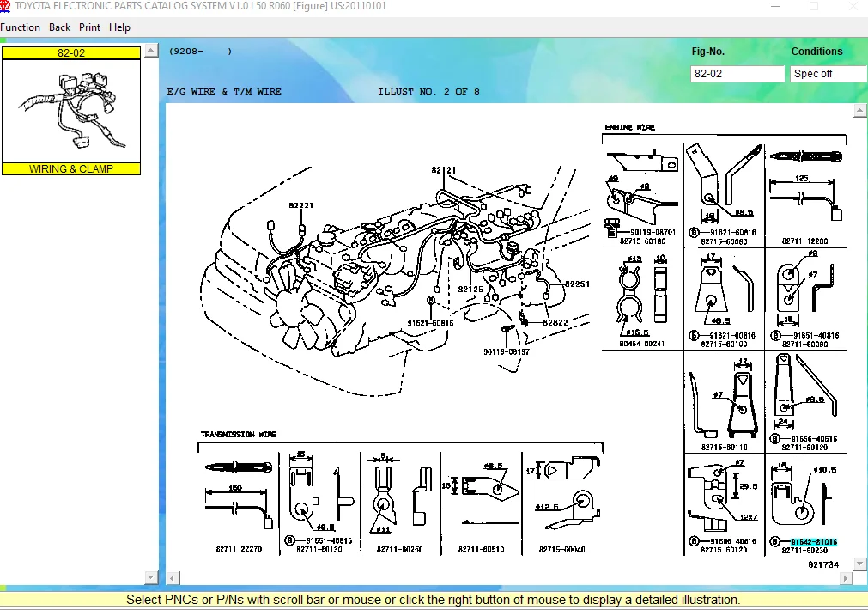Select highlighted part number 91642-81016
This screenshot has height=610, width=868.
[x=814, y=542]
